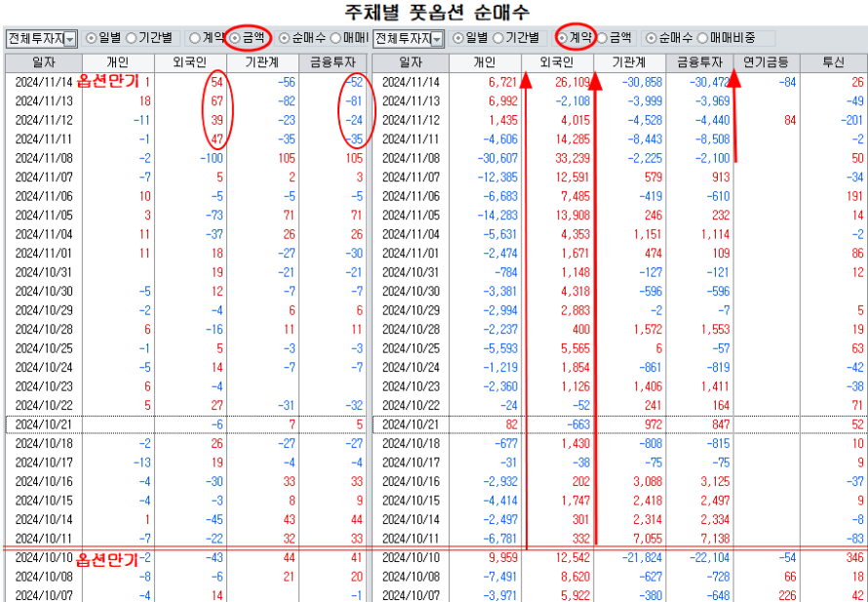Image resolution: width=868 pixels, height=602 pixels.
Task: Click 2024/11/01 date in left table
Action: (44, 253)
